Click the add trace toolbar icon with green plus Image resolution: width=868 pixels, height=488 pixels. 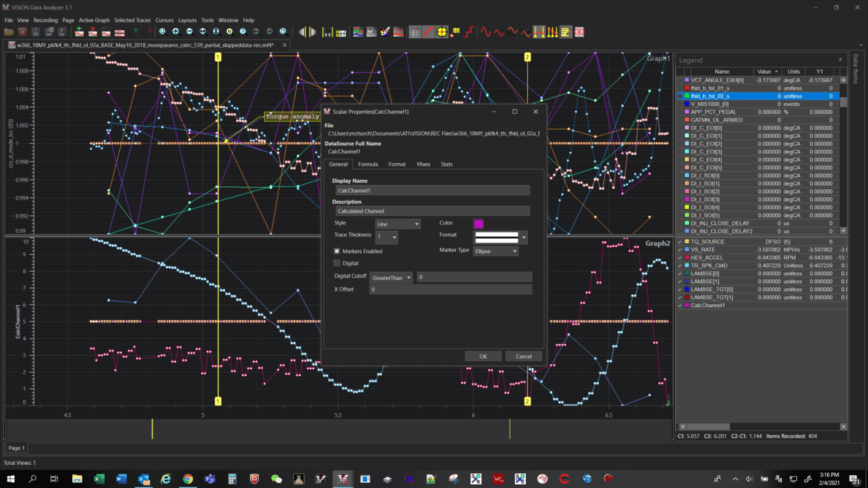point(79,32)
